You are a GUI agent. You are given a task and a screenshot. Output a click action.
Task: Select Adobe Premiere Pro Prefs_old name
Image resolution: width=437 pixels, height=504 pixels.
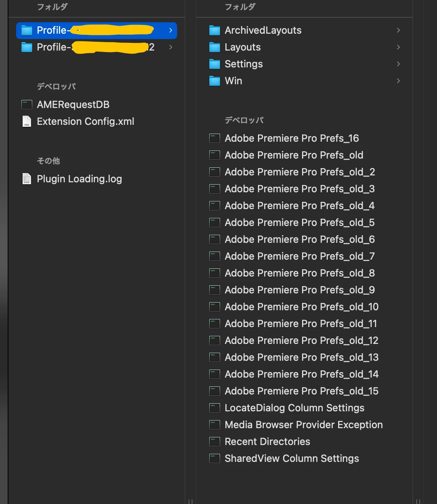(294, 155)
